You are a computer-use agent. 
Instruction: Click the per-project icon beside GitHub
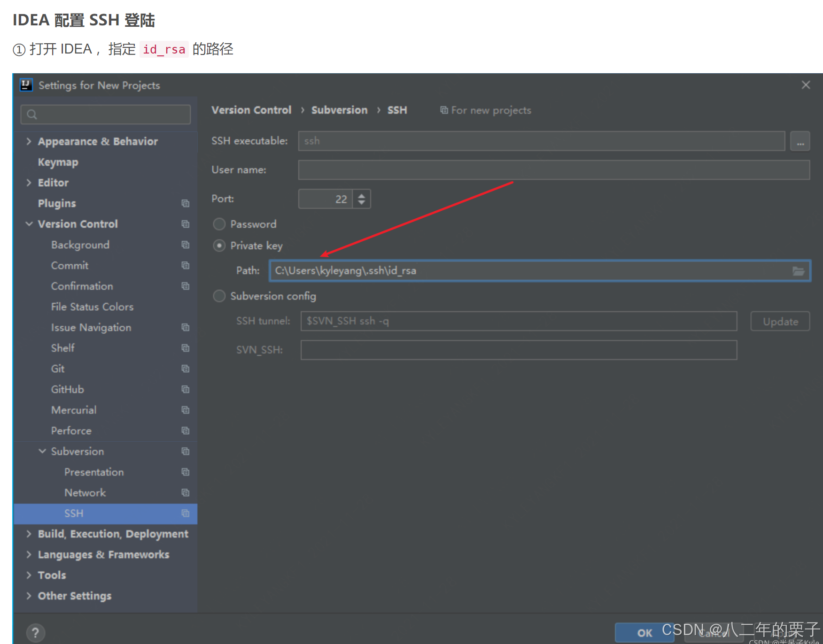(186, 389)
